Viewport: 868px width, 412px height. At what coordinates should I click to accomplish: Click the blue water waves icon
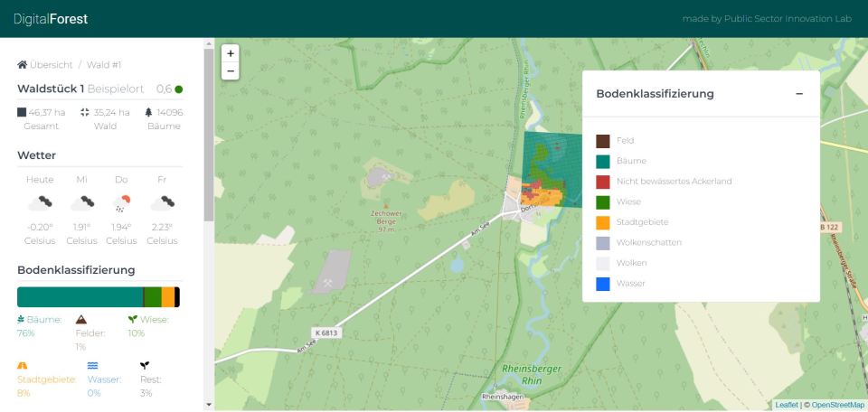93,366
